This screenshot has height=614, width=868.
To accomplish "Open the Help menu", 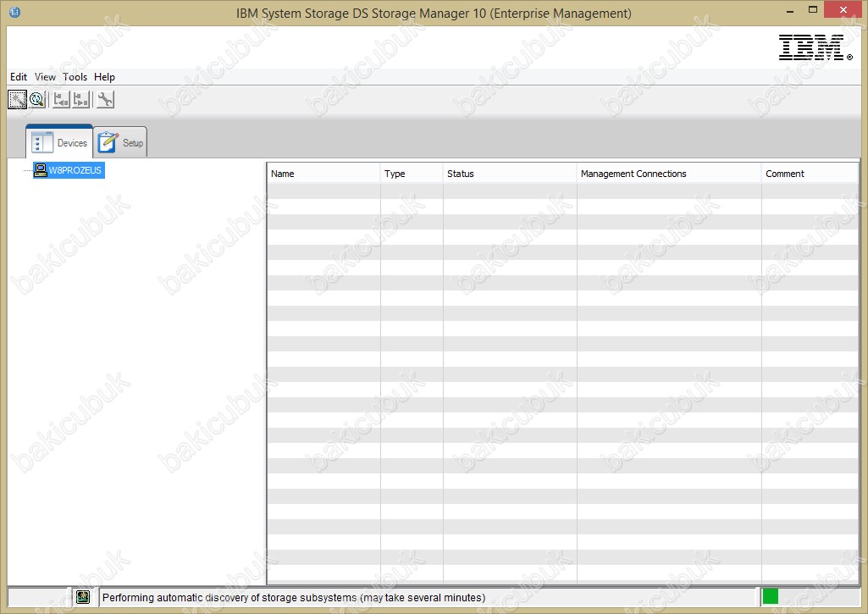I will point(104,77).
